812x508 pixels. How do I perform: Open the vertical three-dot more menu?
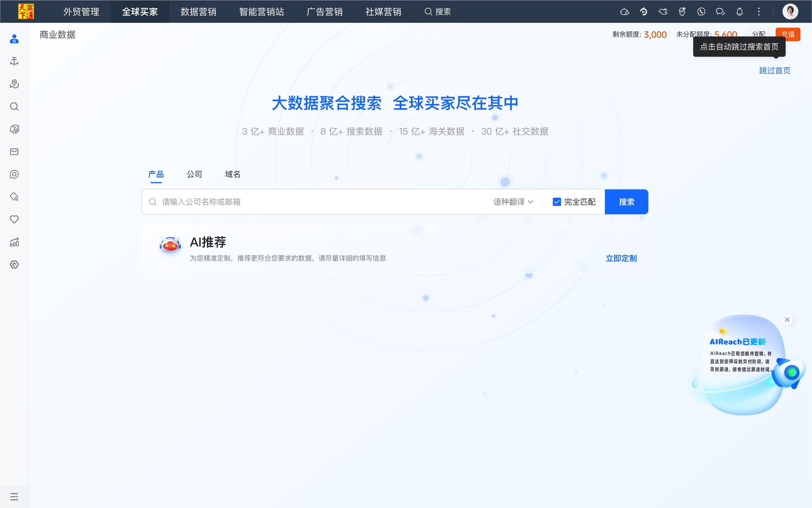[759, 12]
